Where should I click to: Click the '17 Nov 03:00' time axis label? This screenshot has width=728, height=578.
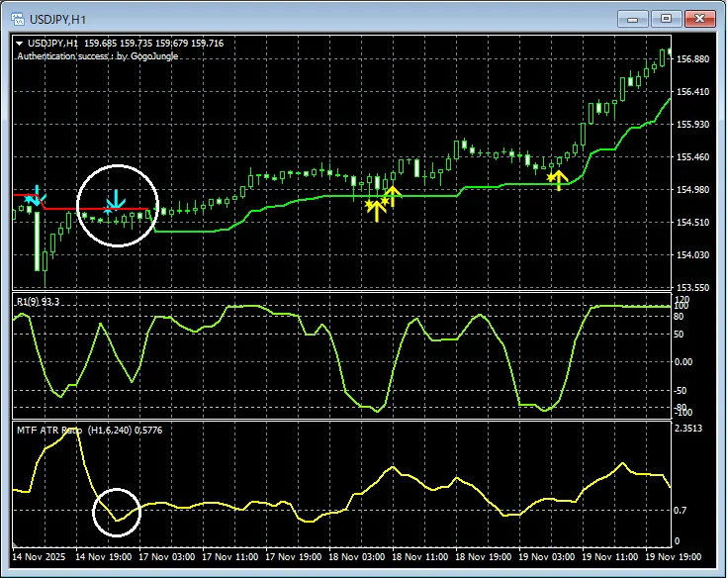(x=167, y=556)
